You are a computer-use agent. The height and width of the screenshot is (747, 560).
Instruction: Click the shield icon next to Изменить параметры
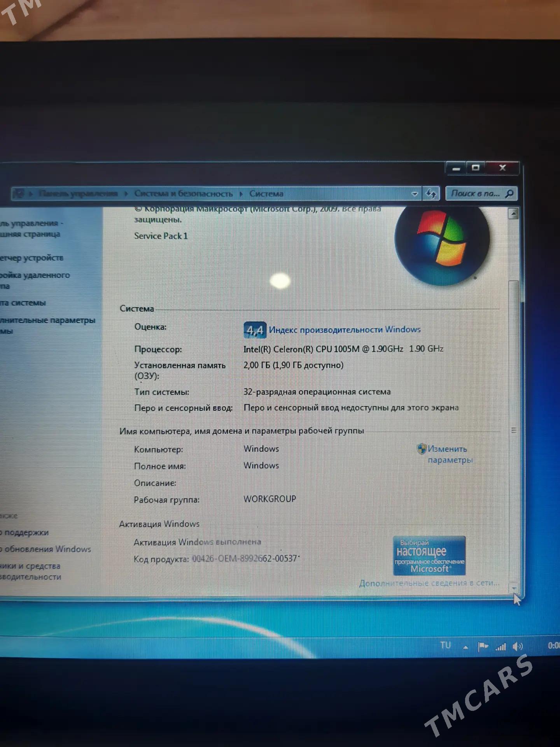coord(421,449)
